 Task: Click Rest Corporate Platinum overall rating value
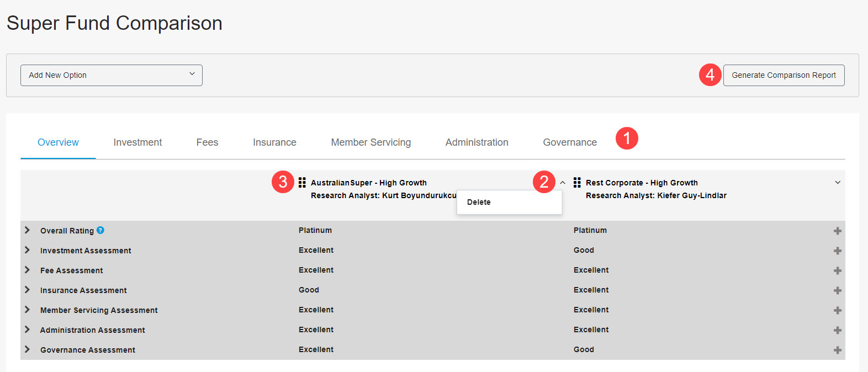pos(590,230)
